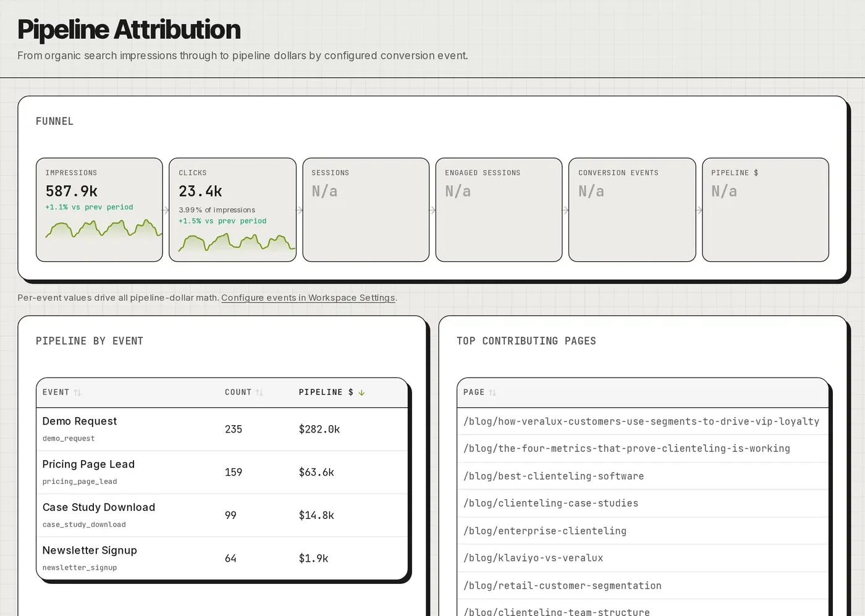Image resolution: width=865 pixels, height=616 pixels.
Task: Click the FUNNEL section heading
Action: click(54, 121)
